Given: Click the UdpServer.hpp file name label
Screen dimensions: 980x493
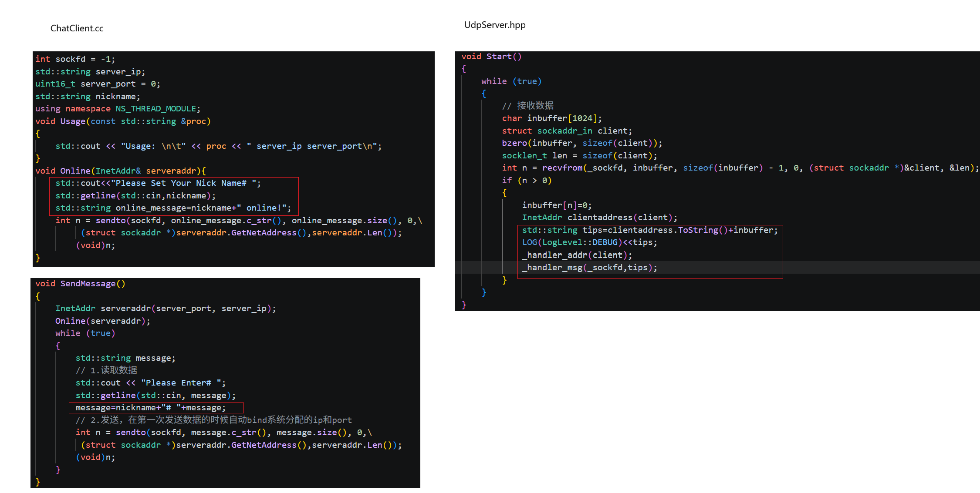Looking at the screenshot, I should 495,25.
